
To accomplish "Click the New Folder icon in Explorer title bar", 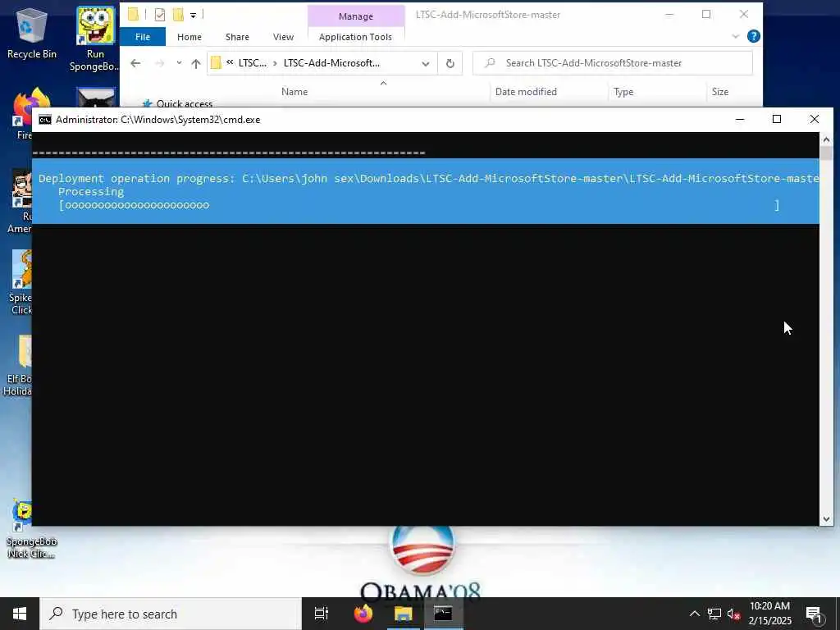I will click(x=178, y=15).
